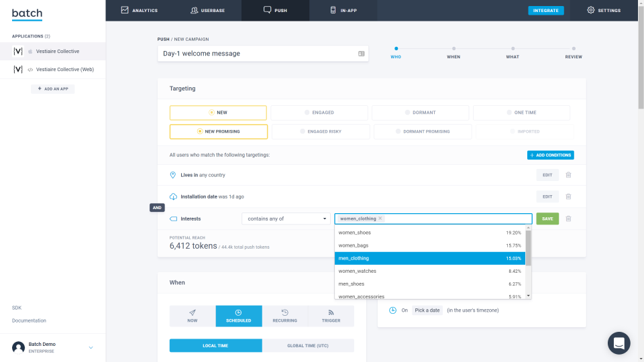Open the chat support widget
The width and height of the screenshot is (644, 362).
tap(619, 343)
